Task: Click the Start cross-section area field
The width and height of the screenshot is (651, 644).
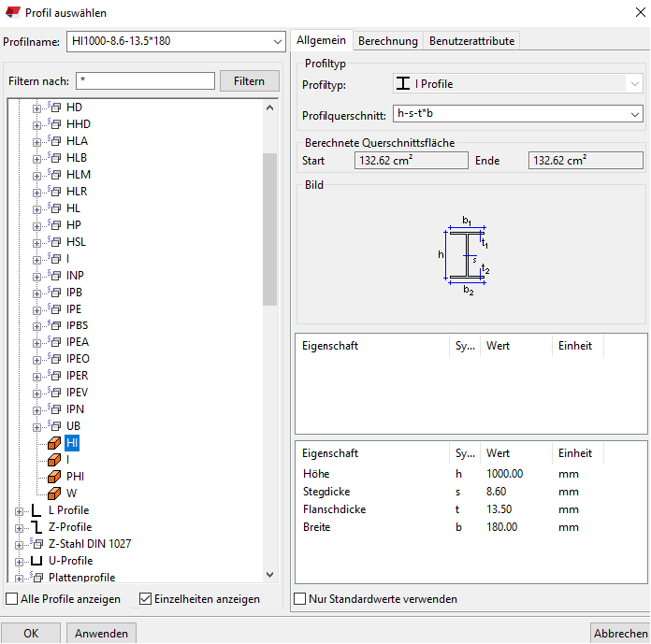Action: [x=411, y=161]
